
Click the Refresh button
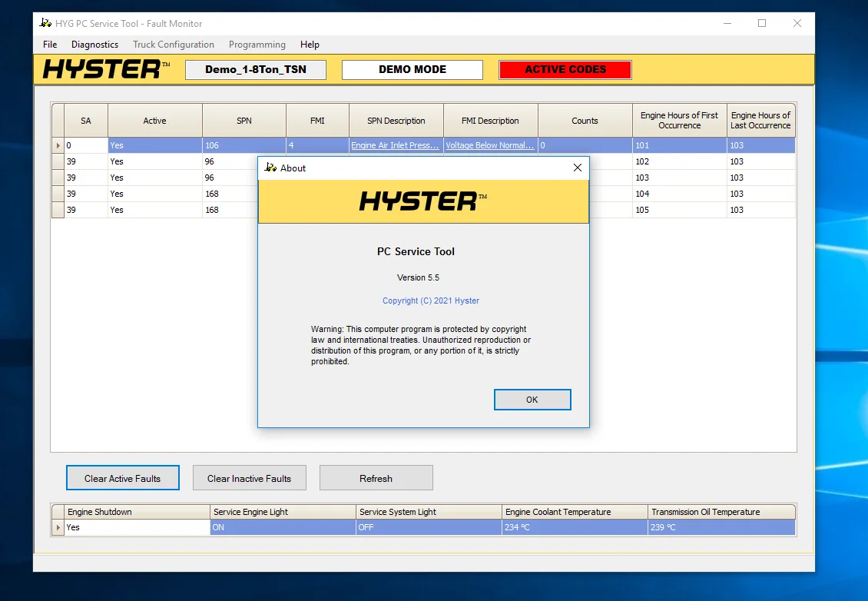coord(376,478)
